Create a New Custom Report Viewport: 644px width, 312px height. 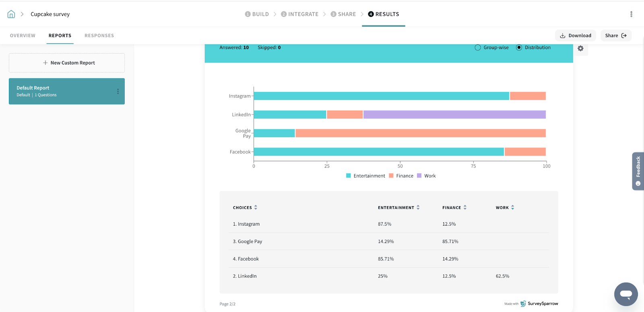click(x=67, y=63)
